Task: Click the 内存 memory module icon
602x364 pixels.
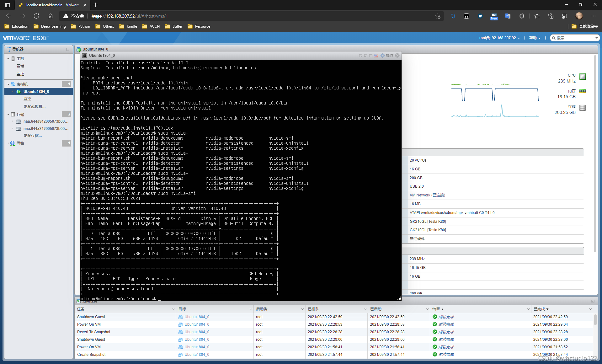Action: (x=583, y=91)
